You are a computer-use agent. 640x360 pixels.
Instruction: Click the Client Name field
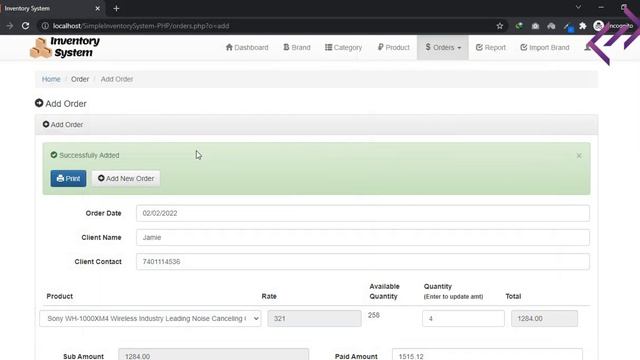pyautogui.click(x=362, y=237)
